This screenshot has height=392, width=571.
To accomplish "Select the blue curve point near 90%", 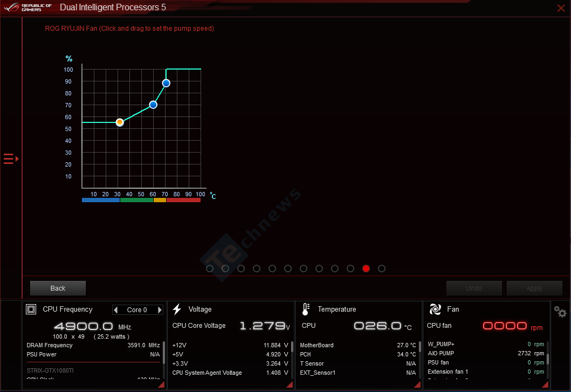I will click(166, 84).
